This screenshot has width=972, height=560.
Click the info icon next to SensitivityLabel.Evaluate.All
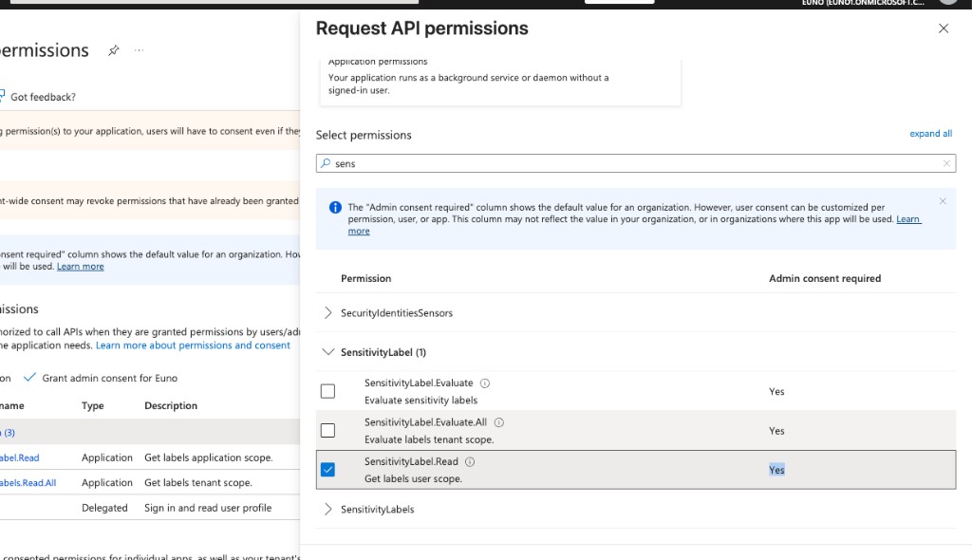[499, 422]
